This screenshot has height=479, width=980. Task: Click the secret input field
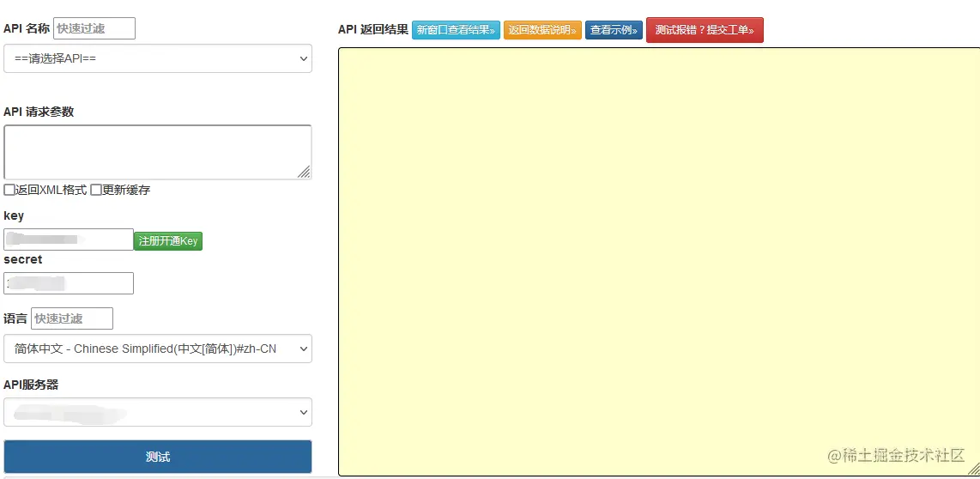coord(69,282)
